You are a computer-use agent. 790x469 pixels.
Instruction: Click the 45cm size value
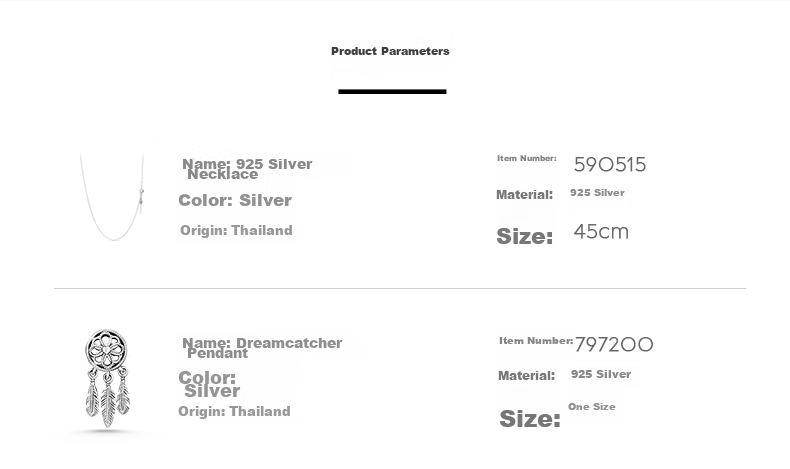tap(601, 232)
